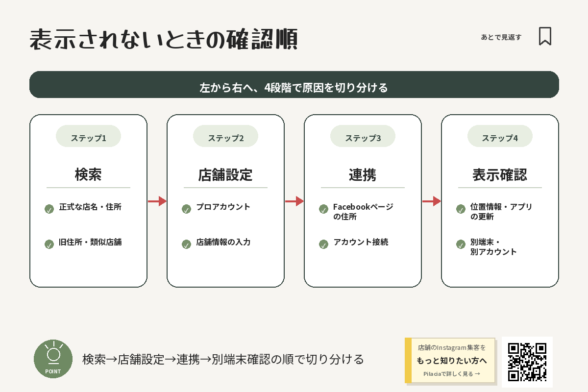Follow the Pilaciaで詳しく見る → link
The height and width of the screenshot is (392, 588).
coord(452,374)
